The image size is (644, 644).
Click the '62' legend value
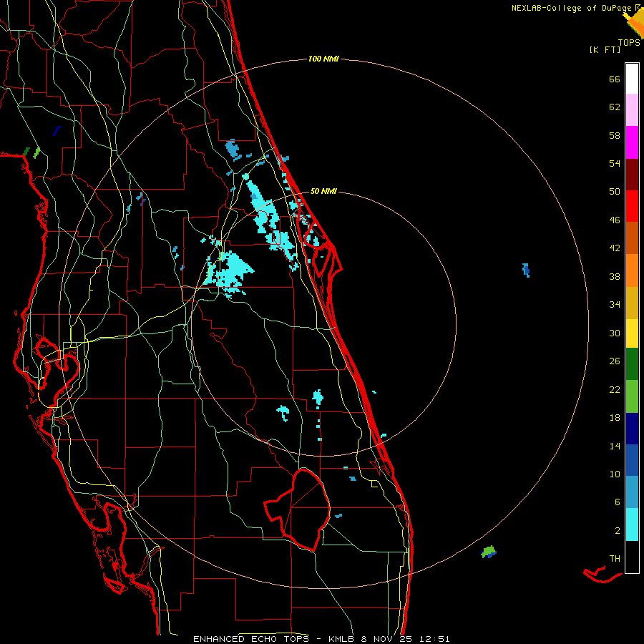615,107
